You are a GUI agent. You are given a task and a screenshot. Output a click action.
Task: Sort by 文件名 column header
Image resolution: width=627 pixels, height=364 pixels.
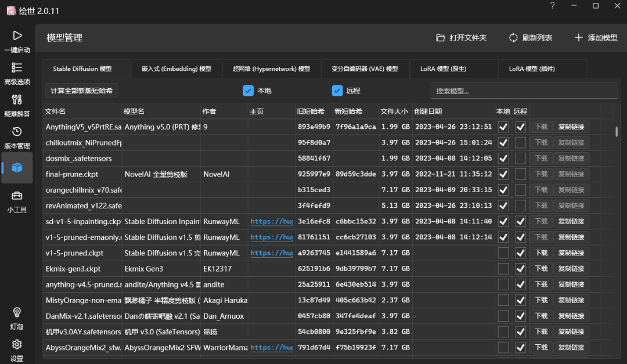[82, 111]
